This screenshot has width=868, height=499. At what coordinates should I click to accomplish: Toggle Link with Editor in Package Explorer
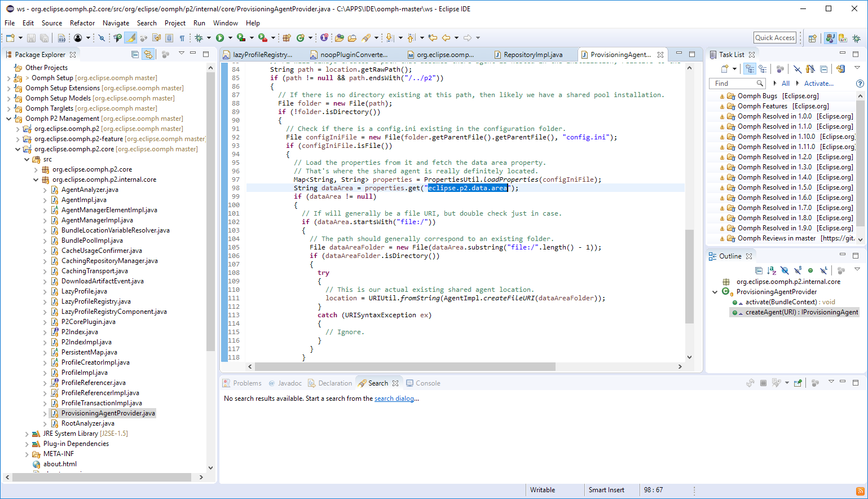point(148,54)
